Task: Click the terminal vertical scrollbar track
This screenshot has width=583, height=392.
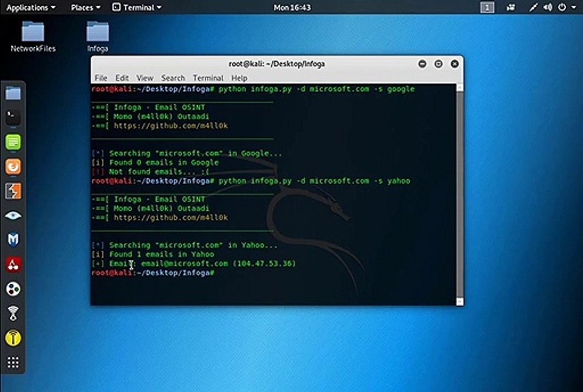Action: tap(459, 194)
